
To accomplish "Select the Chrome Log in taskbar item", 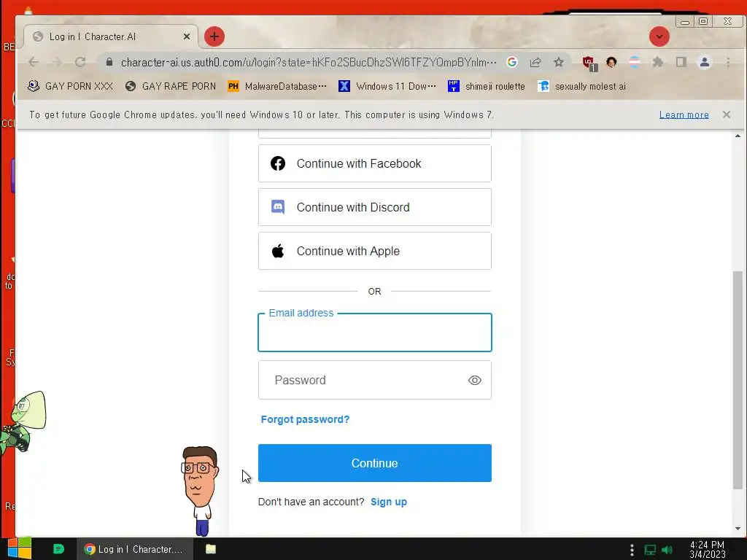I will click(x=135, y=549).
